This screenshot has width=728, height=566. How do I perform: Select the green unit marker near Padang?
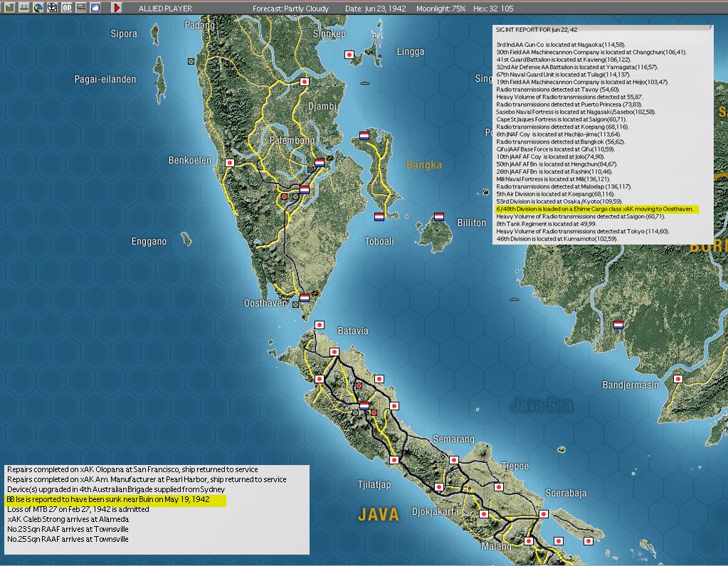tap(191, 61)
